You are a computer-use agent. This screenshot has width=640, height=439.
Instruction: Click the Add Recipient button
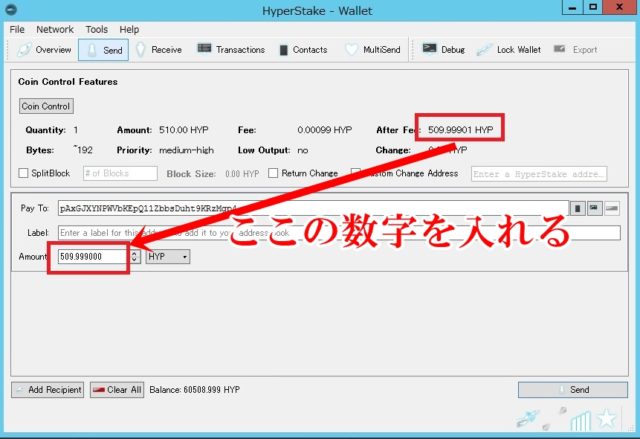[48, 390]
